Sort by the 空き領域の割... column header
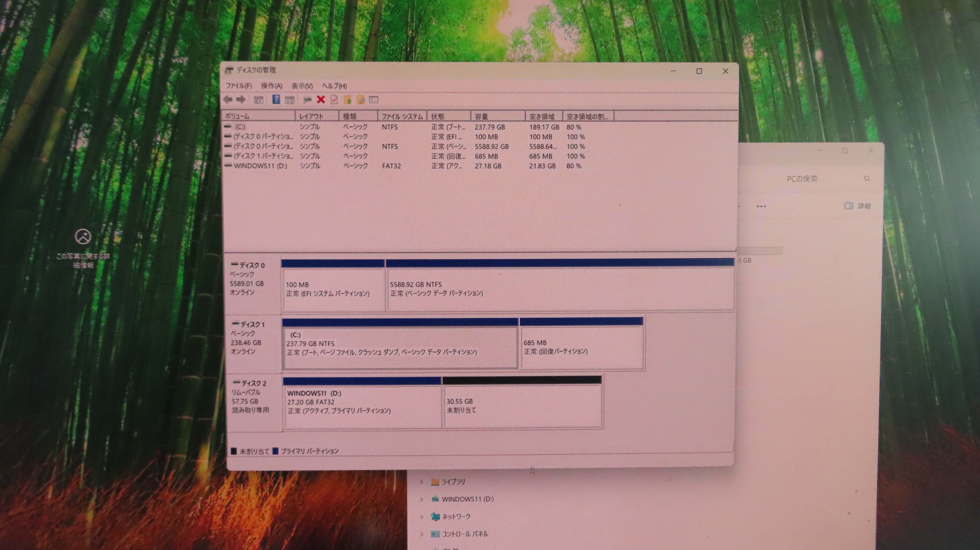The width and height of the screenshot is (980, 550). coord(588,116)
